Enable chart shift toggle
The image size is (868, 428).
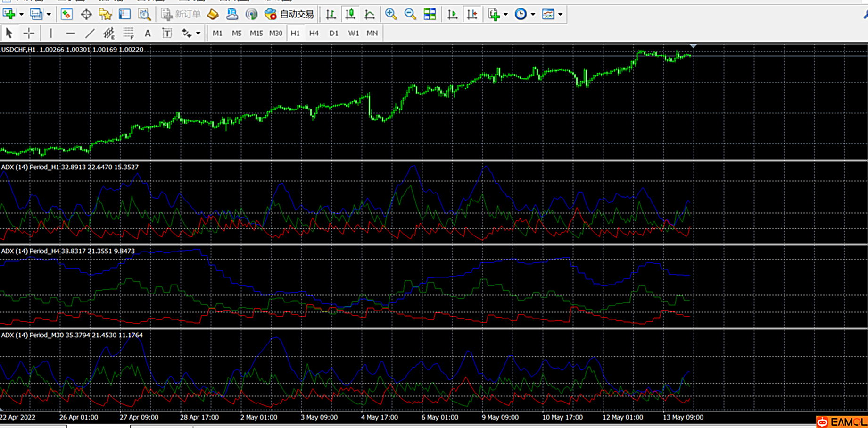[x=472, y=14]
